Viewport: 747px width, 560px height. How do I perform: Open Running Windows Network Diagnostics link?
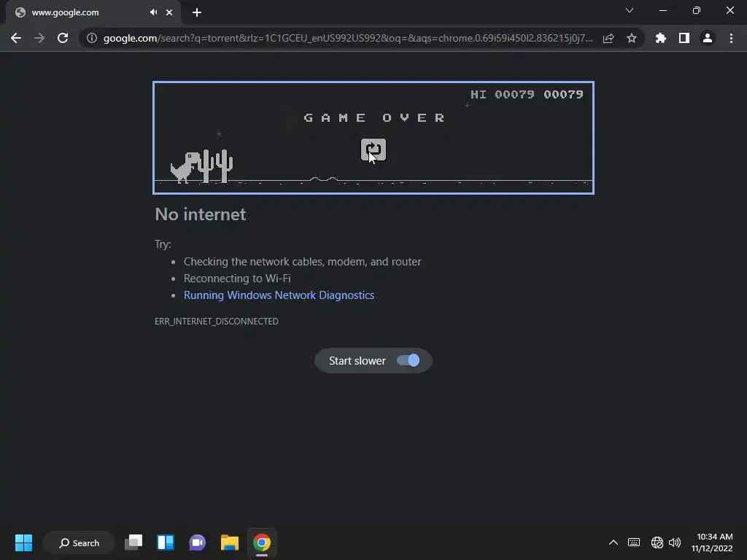[x=279, y=295]
